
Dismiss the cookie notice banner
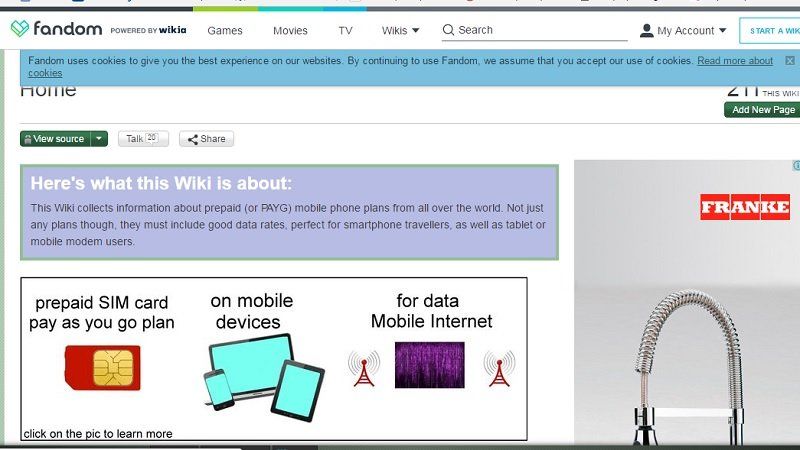[789, 61]
